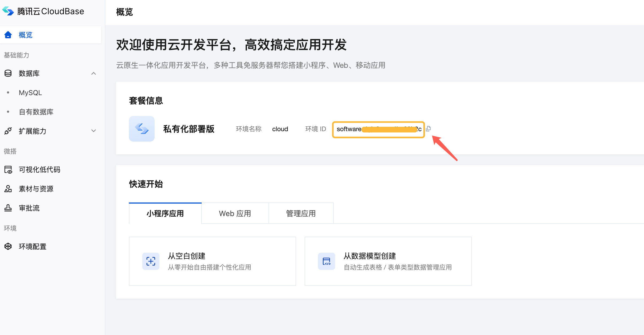
Task: Click the 从空白创建 card
Action: click(212, 261)
